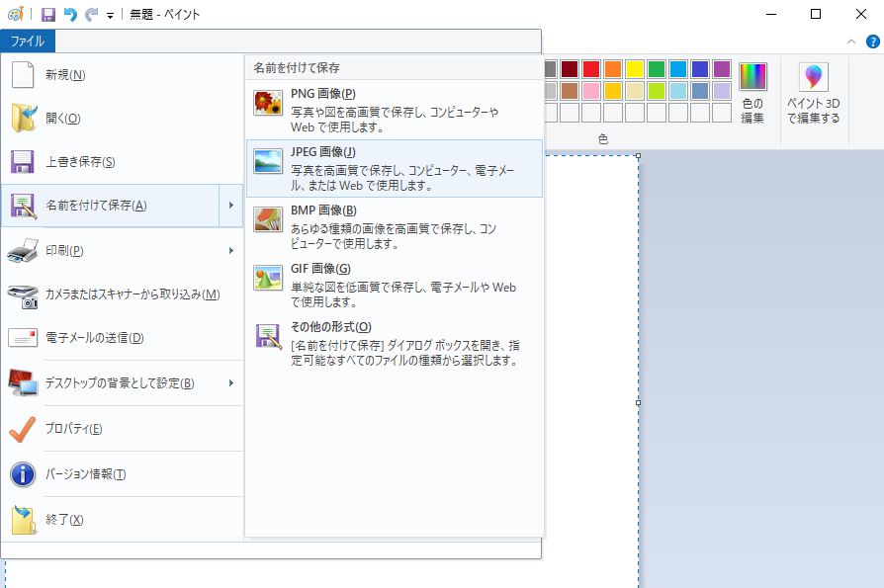The height and width of the screenshot is (588, 884).
Task: Click the checkmark icon for プロパティ(E)
Action: 23,429
